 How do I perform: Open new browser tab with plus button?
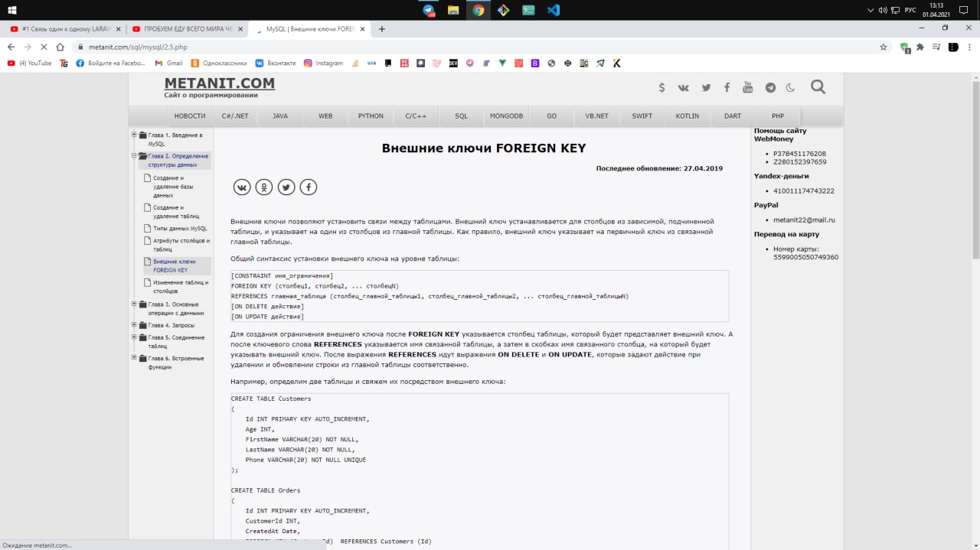pos(382,29)
